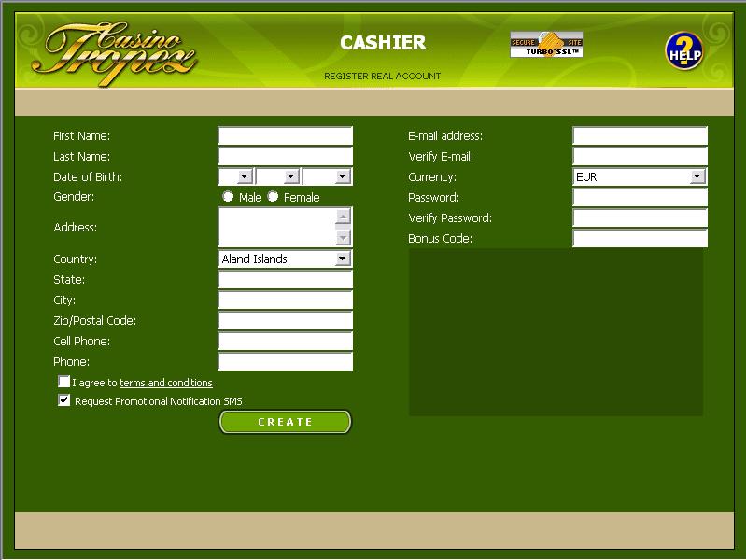Viewport: 746px width, 560px height.
Task: Focus the E-mail address field
Action: coord(640,135)
